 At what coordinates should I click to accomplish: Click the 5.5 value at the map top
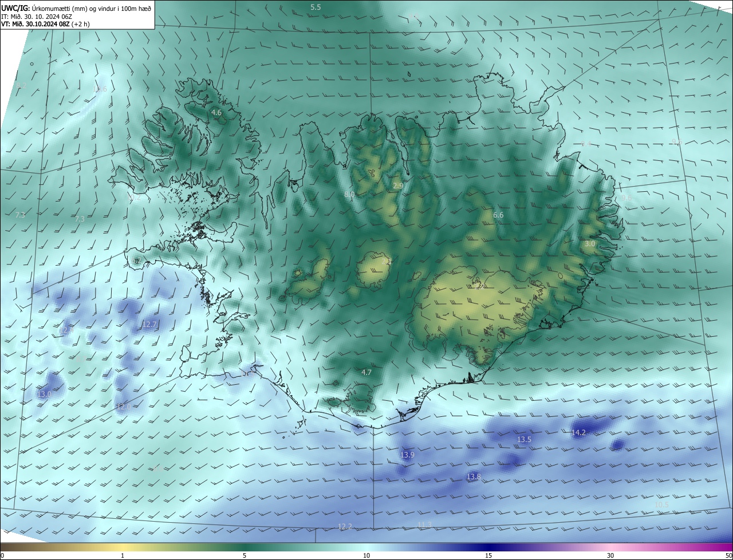tap(316, 7)
